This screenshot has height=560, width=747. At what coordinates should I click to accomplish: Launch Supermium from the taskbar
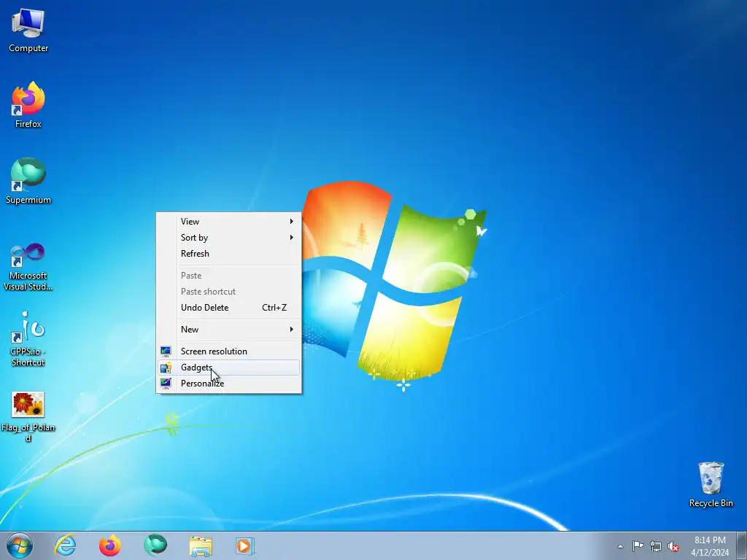(155, 545)
